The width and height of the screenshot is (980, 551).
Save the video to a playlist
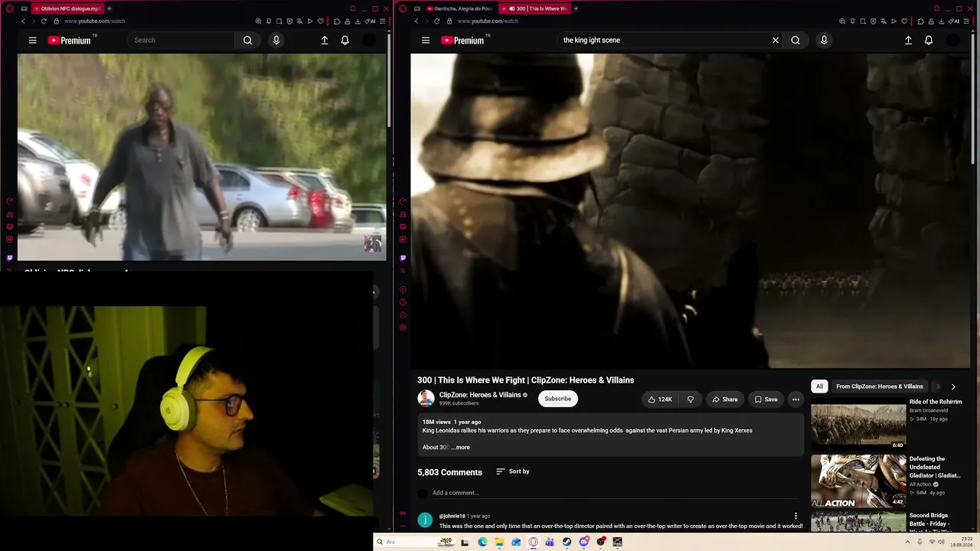click(766, 399)
